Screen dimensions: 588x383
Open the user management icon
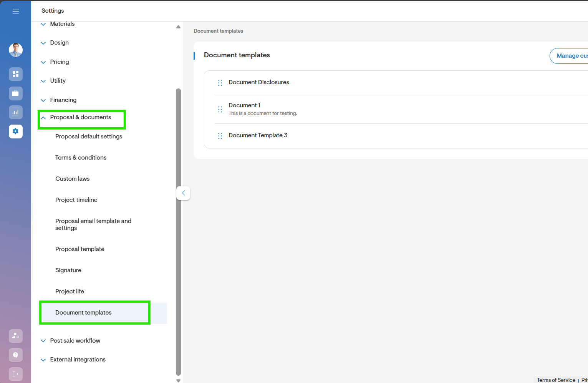[16, 336]
